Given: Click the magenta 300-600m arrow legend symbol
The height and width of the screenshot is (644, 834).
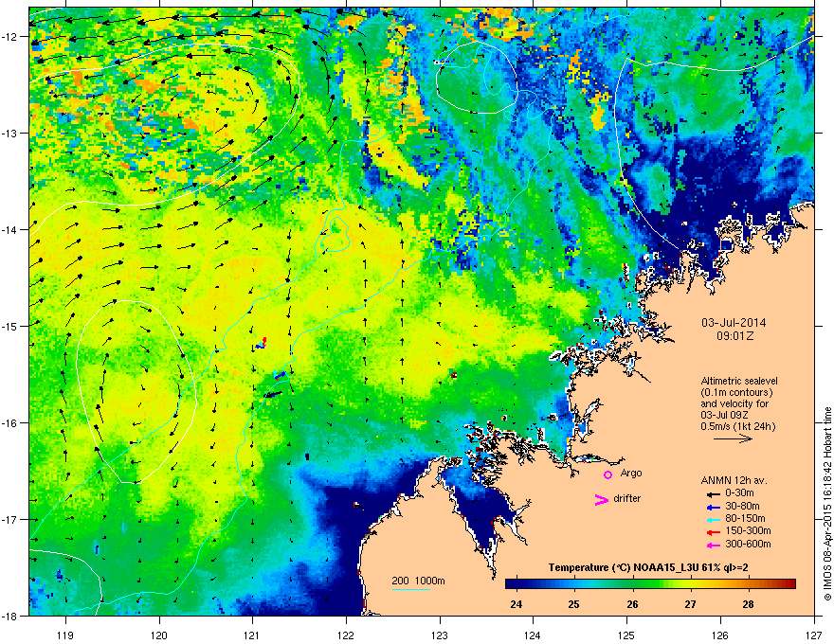Looking at the screenshot, I should (x=714, y=545).
